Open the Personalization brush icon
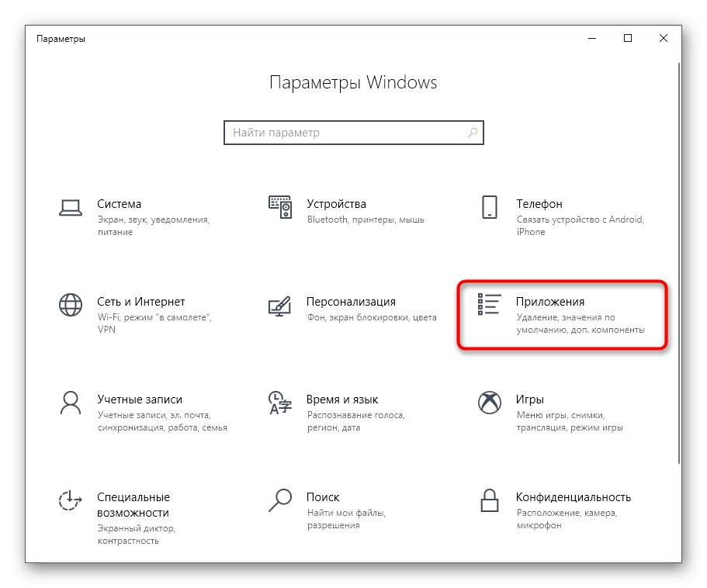Viewport: 707px width, 588px height. (279, 306)
